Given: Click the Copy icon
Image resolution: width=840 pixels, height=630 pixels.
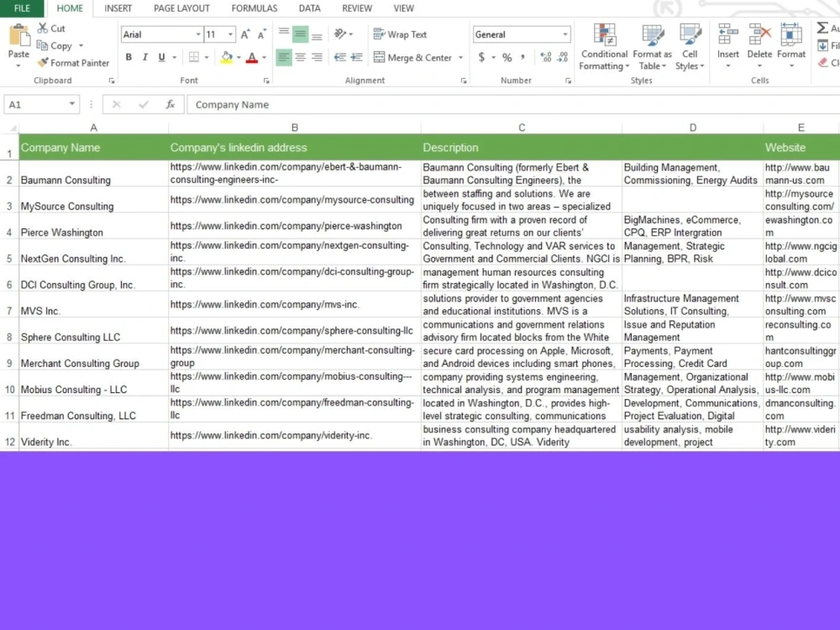Looking at the screenshot, I should (42, 45).
